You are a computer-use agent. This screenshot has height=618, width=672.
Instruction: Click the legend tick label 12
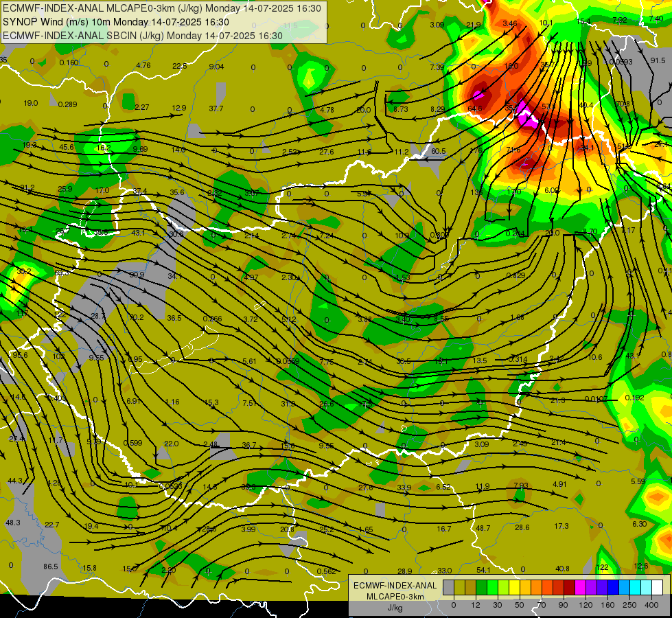click(x=476, y=605)
